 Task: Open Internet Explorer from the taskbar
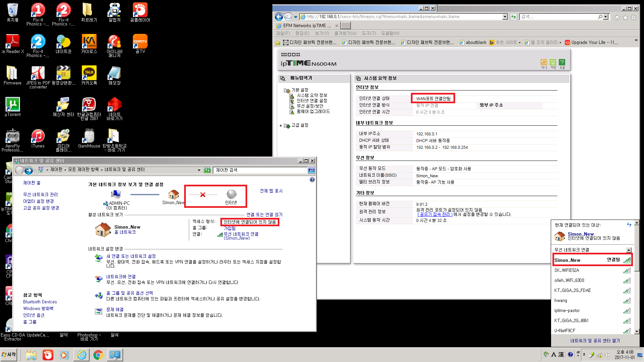tap(82, 355)
